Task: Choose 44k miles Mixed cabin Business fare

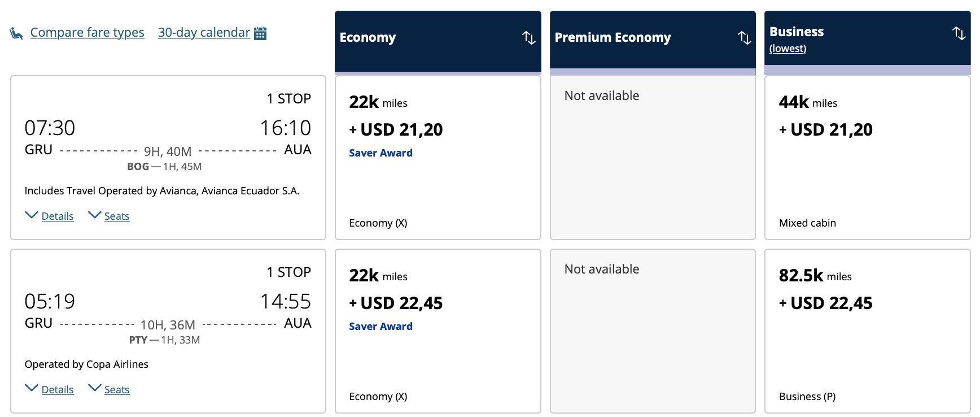Action: coord(868,158)
